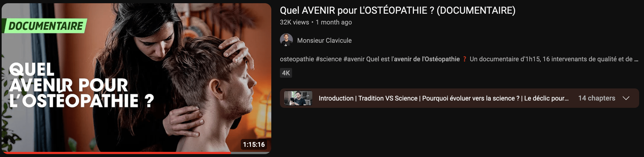This screenshot has width=644, height=157.
Task: Click the red watch progress bar
Action: (116, 153)
